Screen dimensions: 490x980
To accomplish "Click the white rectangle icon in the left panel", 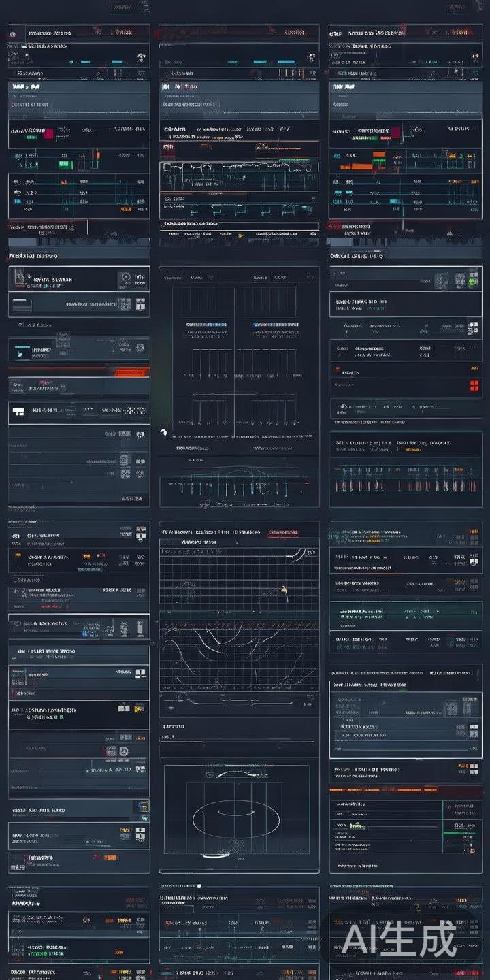I will click(18, 411).
